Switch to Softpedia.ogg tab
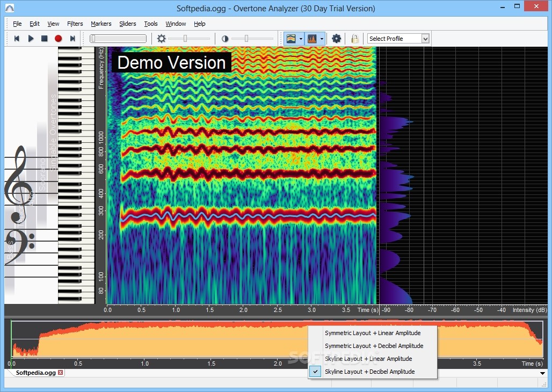Image resolution: width=552 pixels, height=392 pixels. (x=35, y=373)
